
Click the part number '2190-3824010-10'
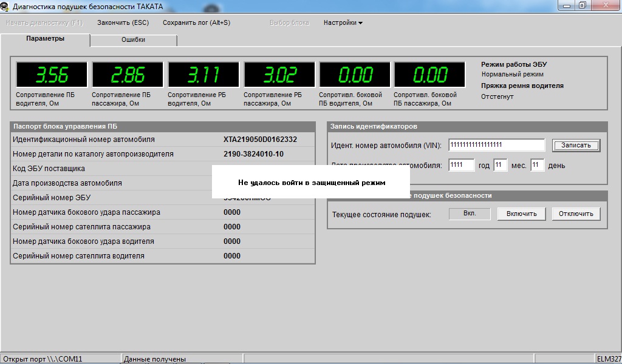coord(253,154)
